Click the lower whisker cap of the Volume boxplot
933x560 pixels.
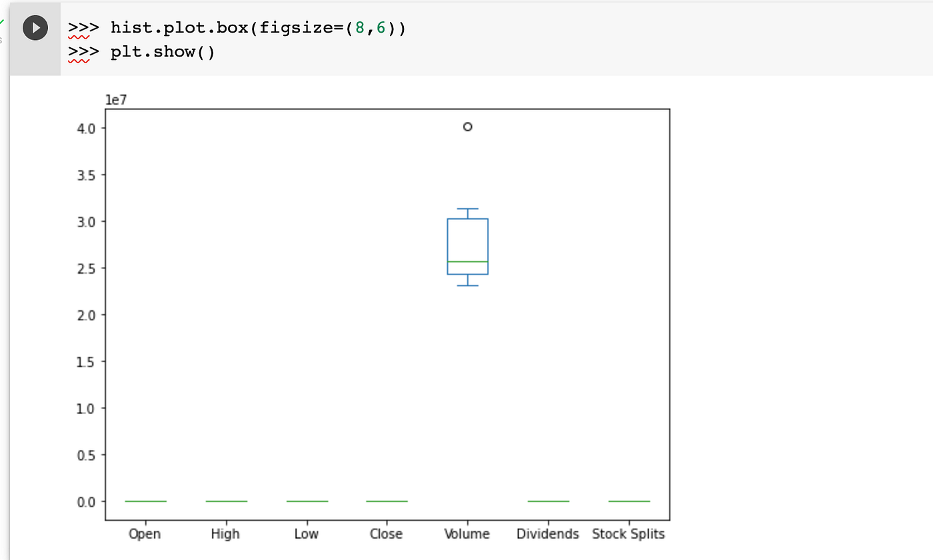coord(467,286)
